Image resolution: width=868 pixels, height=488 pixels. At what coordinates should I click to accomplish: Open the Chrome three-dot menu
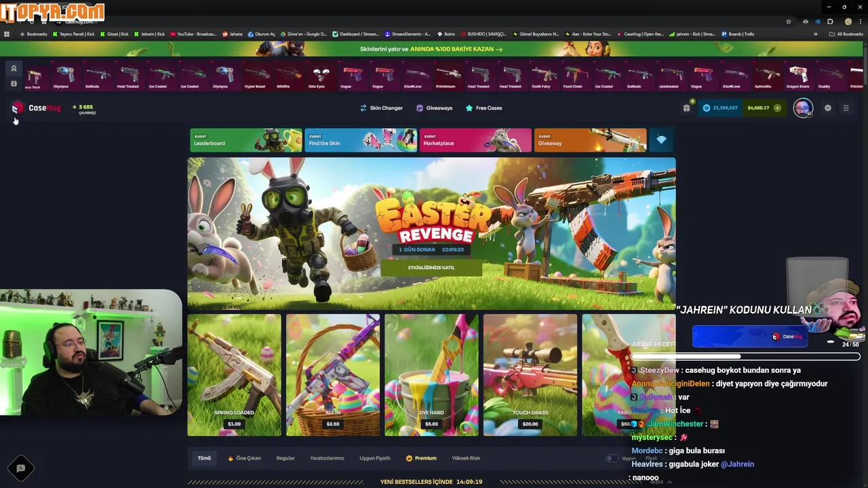point(860,22)
